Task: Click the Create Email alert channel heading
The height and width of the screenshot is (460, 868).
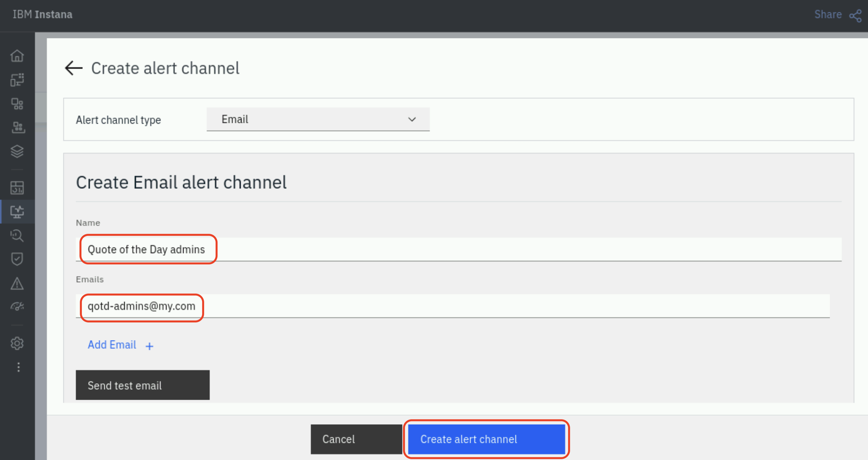Action: pos(181,182)
